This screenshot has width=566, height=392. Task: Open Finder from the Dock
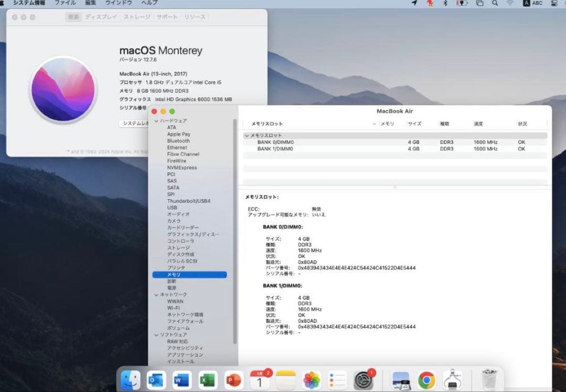[x=130, y=380]
